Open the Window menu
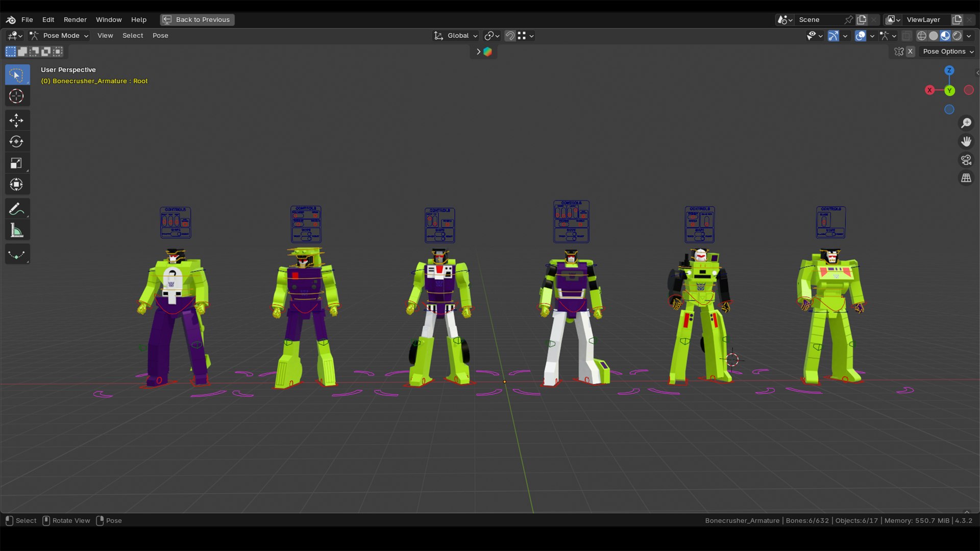The width and height of the screenshot is (980, 551). pos(109,19)
